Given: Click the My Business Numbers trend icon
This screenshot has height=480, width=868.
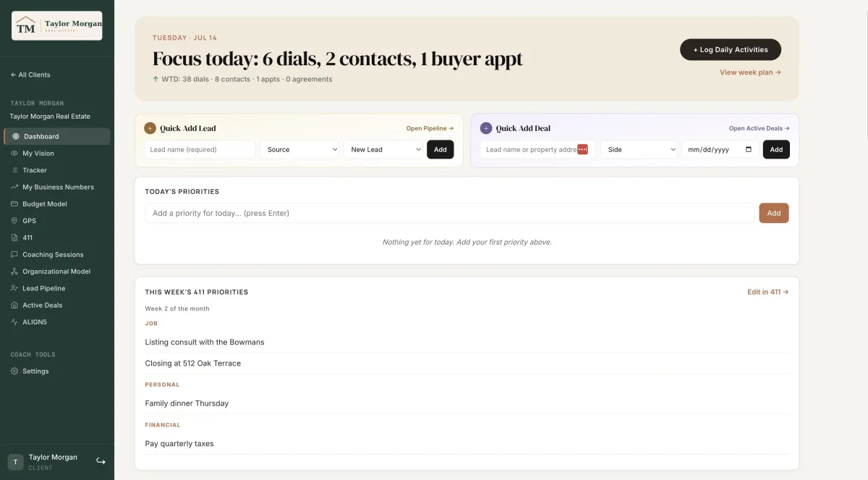Looking at the screenshot, I should [14, 187].
